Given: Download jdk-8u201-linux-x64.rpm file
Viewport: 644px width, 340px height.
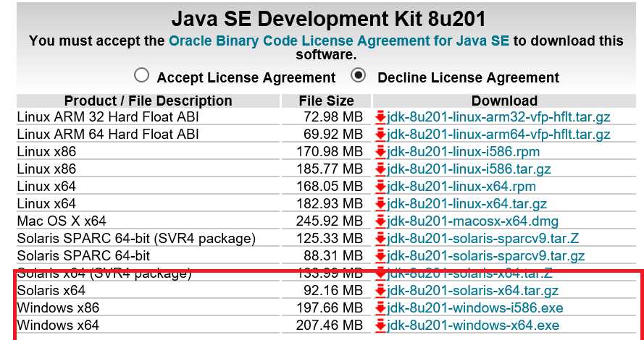Looking at the screenshot, I should (461, 187).
